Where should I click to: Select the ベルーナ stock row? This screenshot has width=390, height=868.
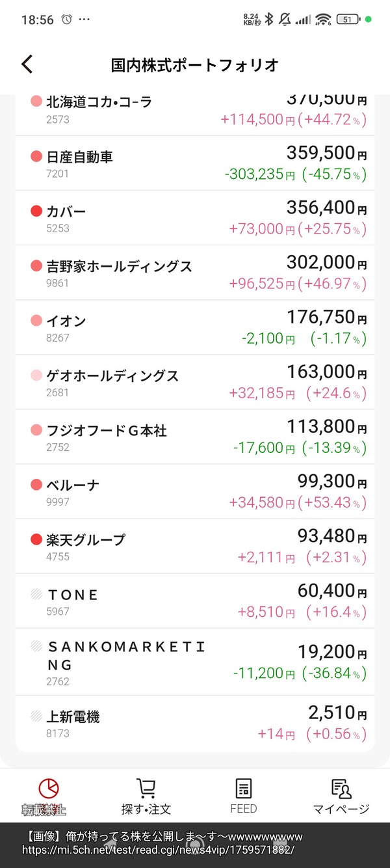[x=195, y=491]
